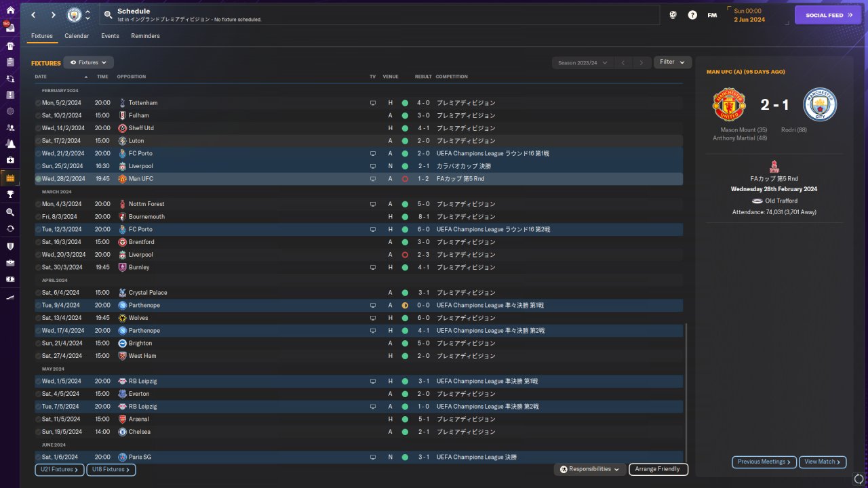
Task: Toggle the selection circle for Brentford fixture
Action: point(39,242)
